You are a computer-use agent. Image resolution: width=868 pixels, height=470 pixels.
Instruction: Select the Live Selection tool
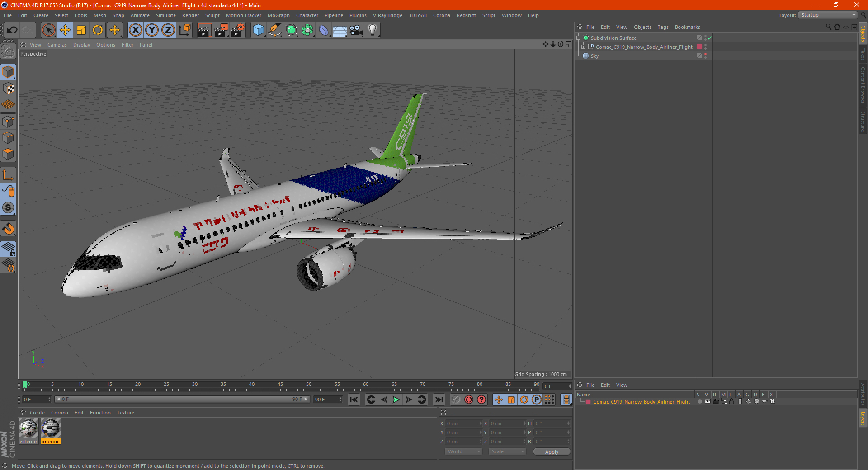pos(48,30)
